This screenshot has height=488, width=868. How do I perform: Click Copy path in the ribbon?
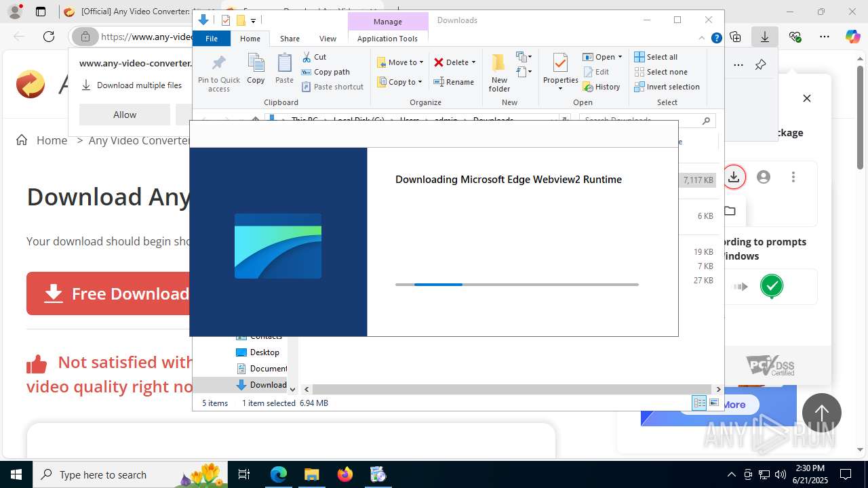325,72
